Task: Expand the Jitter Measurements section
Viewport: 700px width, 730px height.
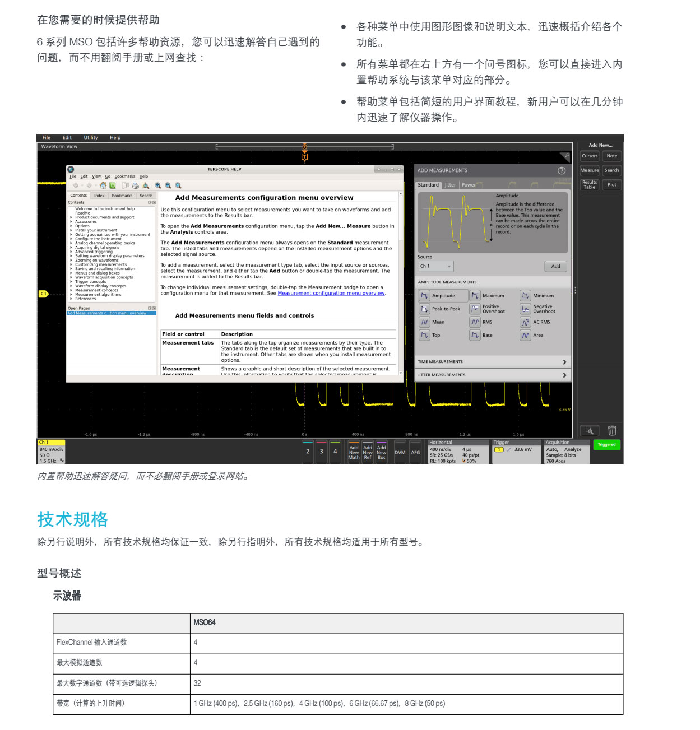Action: click(564, 375)
